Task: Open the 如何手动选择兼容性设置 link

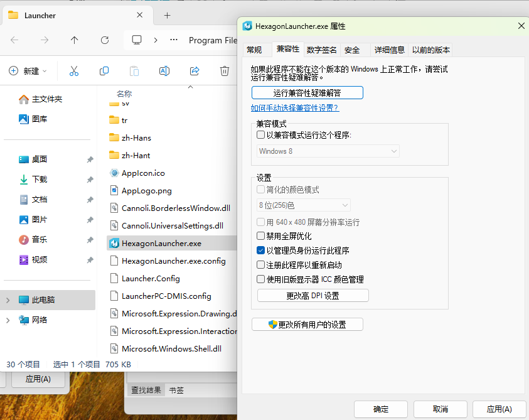Action: (x=295, y=107)
